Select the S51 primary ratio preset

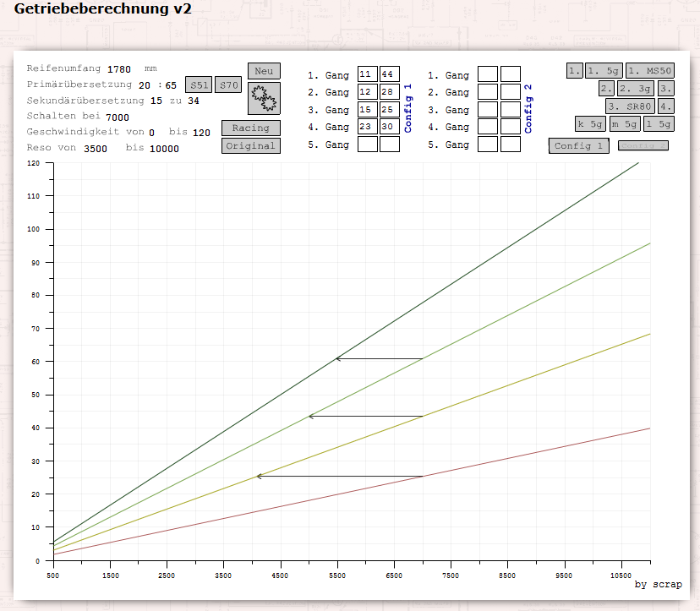199,85
